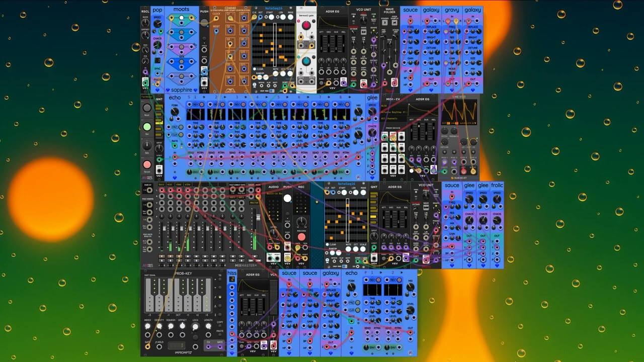Click the pink knob on bernoulli gate
Viewport: 644px width, 362px height.
[306, 25]
